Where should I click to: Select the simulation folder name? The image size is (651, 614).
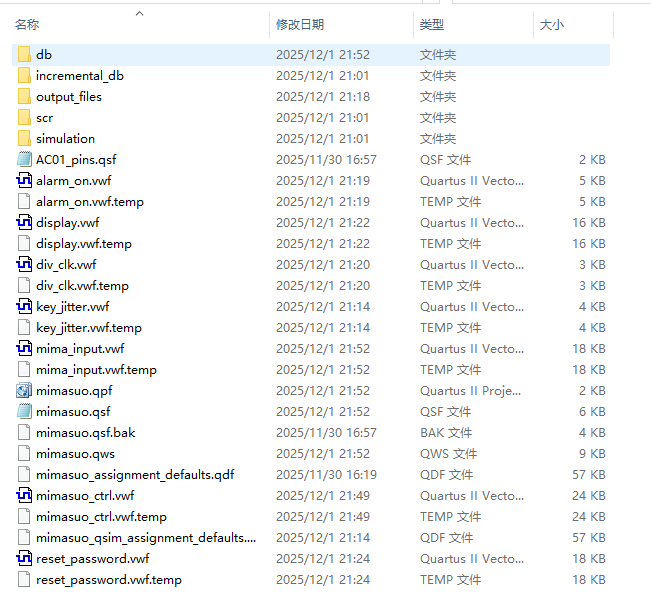65,139
